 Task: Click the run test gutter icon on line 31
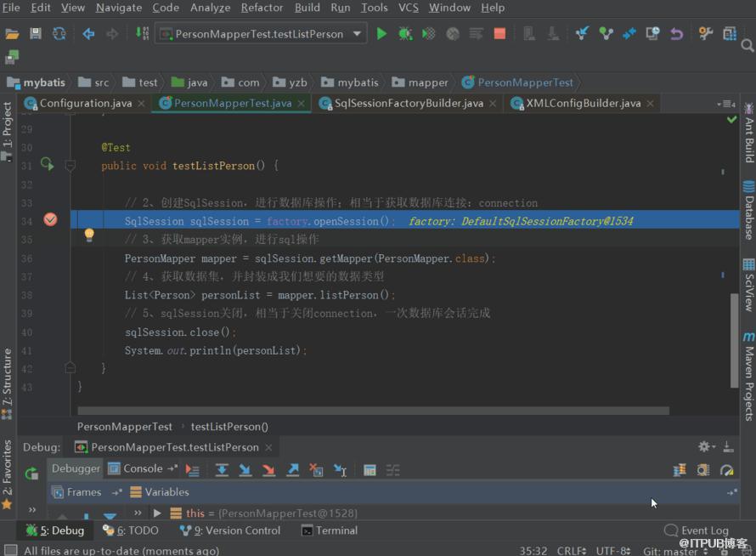48,164
